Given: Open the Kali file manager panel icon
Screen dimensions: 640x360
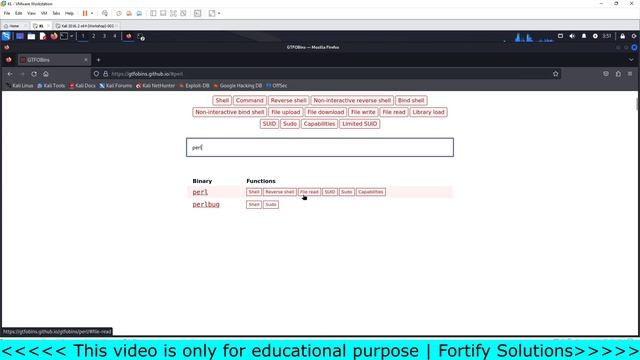Looking at the screenshot, I should pos(31,36).
